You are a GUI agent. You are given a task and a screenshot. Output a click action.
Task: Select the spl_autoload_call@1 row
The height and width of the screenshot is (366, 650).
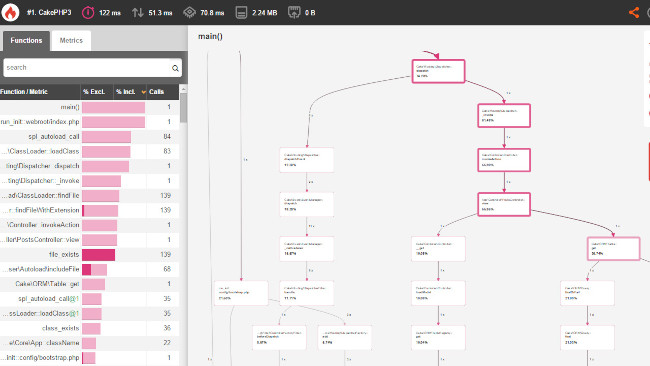pos(90,299)
